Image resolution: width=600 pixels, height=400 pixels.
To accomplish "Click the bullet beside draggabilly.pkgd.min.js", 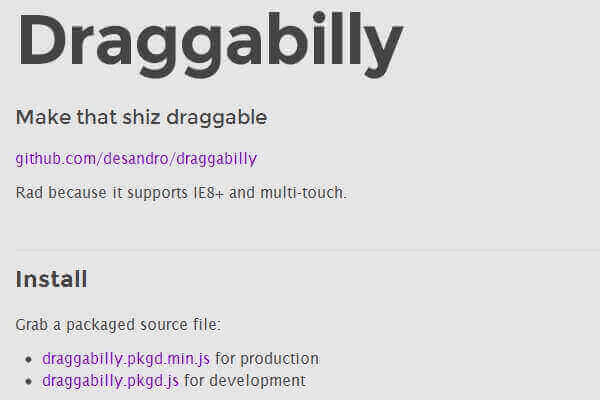I will pos(30,359).
